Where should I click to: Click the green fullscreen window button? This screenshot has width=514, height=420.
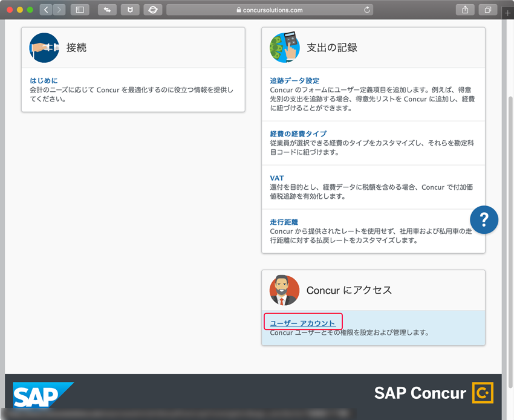coord(30,10)
